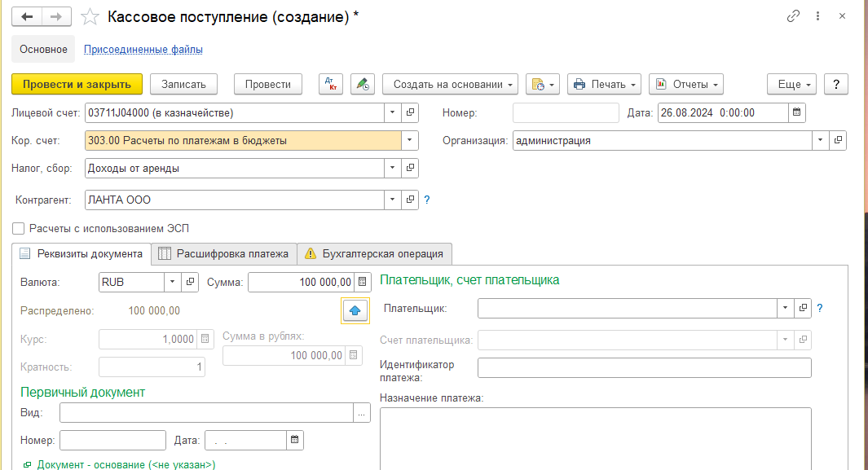Switch to Реквизиты документа tab
The image size is (868, 470).
pyautogui.click(x=82, y=254)
